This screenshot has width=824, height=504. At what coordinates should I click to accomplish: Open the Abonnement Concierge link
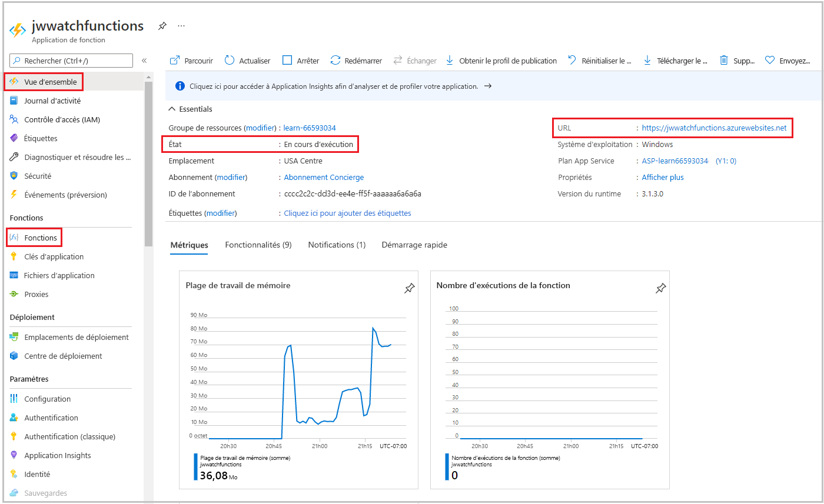click(324, 177)
